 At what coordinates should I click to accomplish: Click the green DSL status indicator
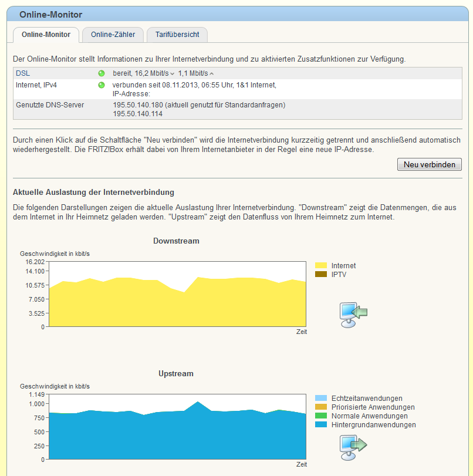pos(102,73)
